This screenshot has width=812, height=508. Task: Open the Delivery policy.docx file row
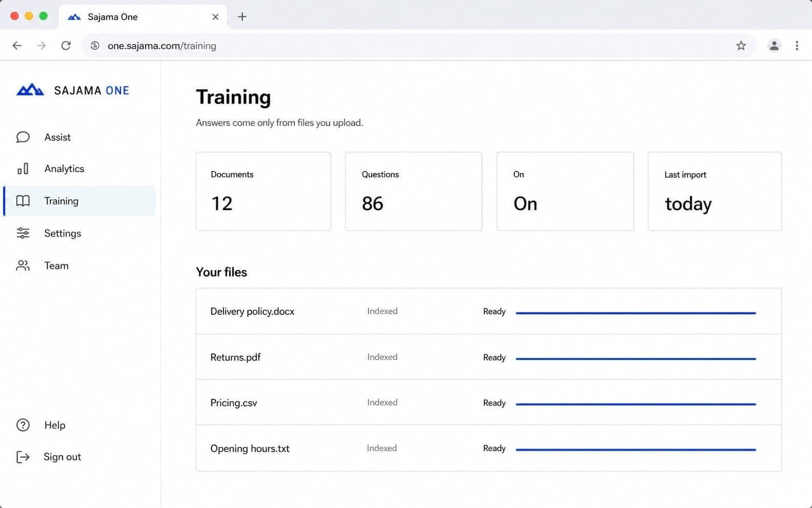pyautogui.click(x=488, y=311)
